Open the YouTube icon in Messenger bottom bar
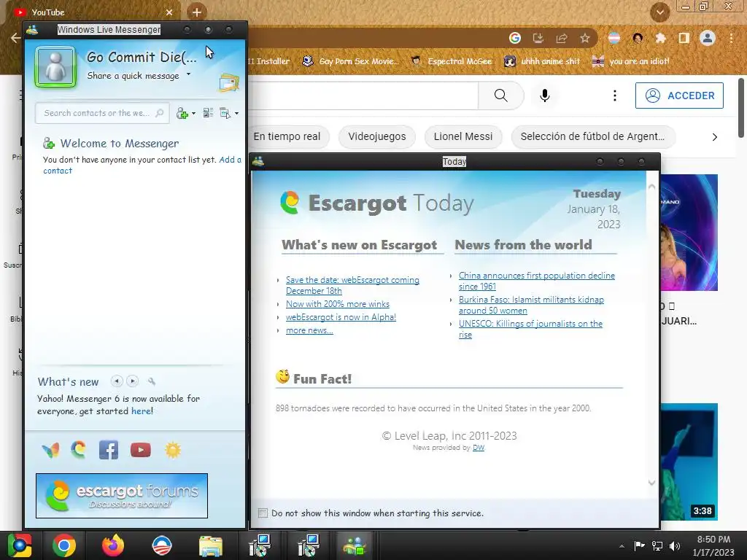Viewport: 747px width, 560px height. point(141,450)
